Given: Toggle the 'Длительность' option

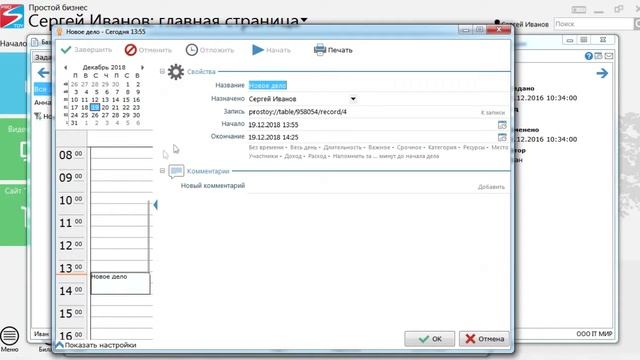Looking at the screenshot, I should (342, 147).
